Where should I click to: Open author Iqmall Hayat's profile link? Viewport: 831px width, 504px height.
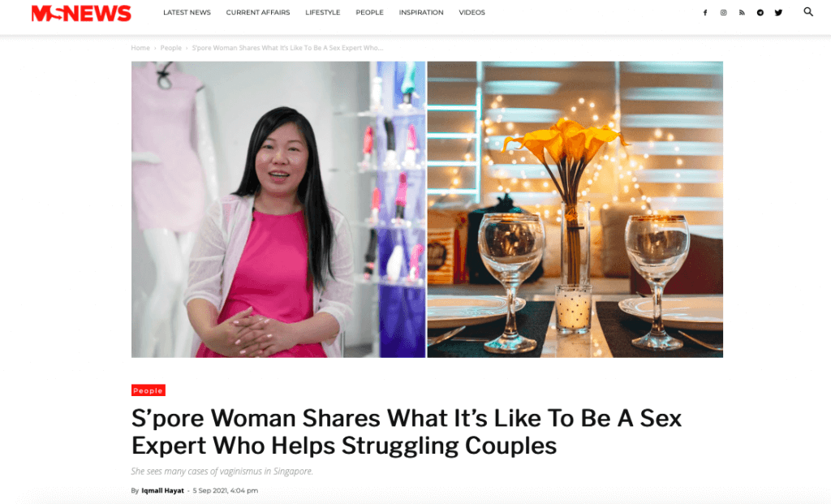click(162, 491)
